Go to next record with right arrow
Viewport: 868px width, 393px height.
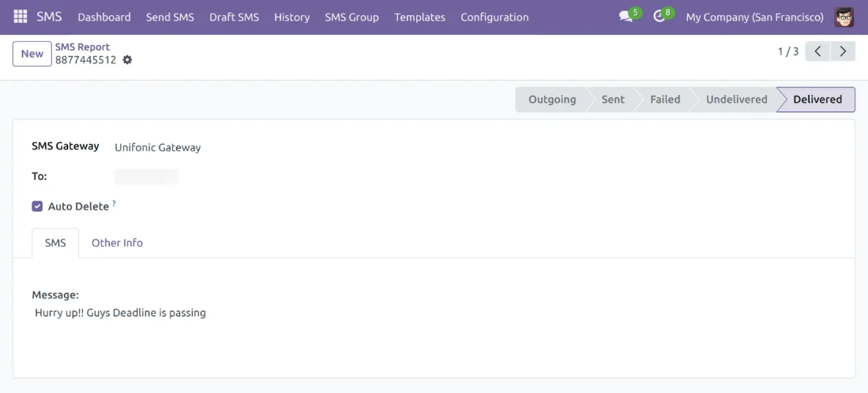click(x=843, y=51)
